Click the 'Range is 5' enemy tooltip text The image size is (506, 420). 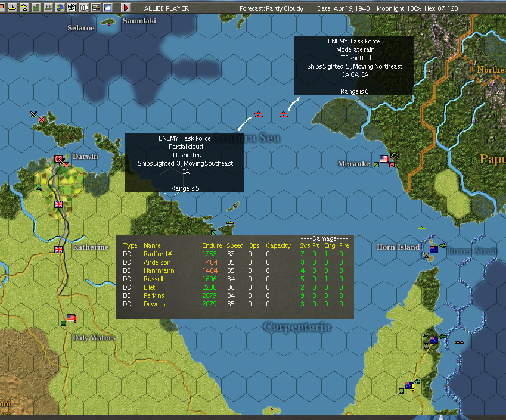185,188
